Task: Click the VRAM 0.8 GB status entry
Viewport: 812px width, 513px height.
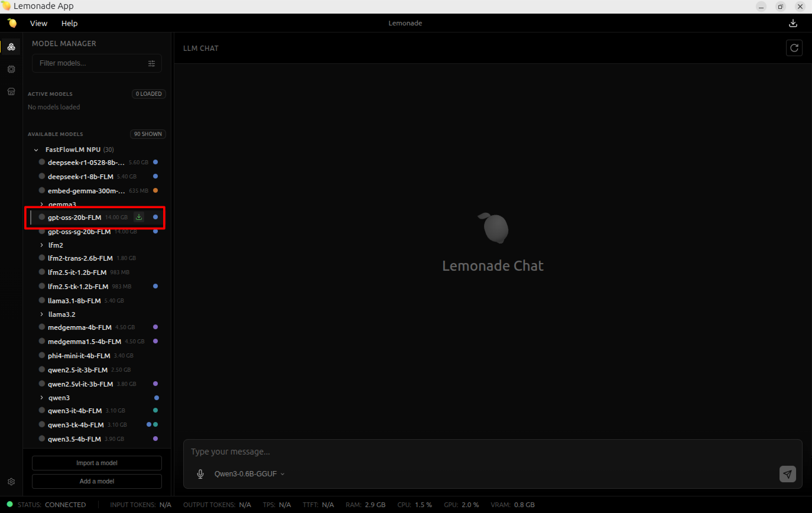Action: [512, 505]
